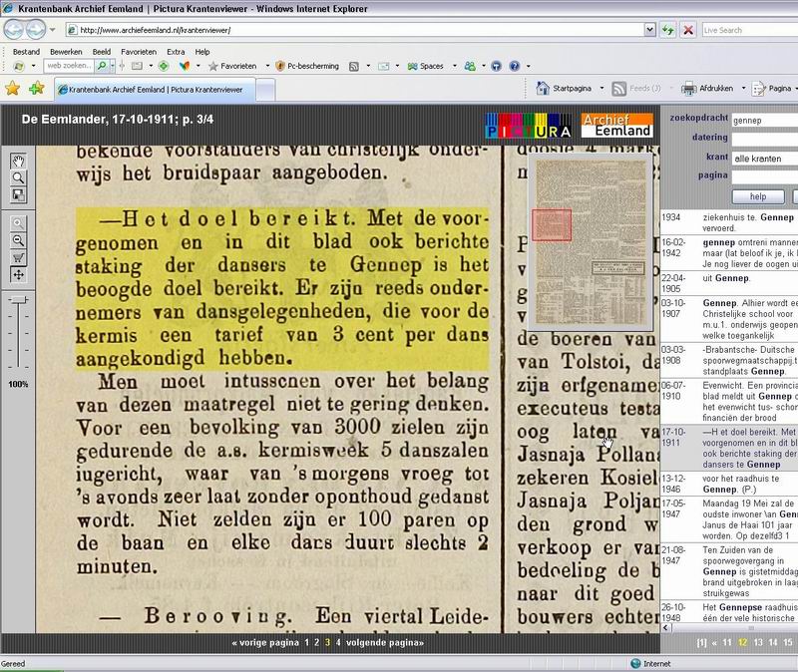Open the Pagina menu icon
The image size is (798, 672).
pyautogui.click(x=759, y=89)
